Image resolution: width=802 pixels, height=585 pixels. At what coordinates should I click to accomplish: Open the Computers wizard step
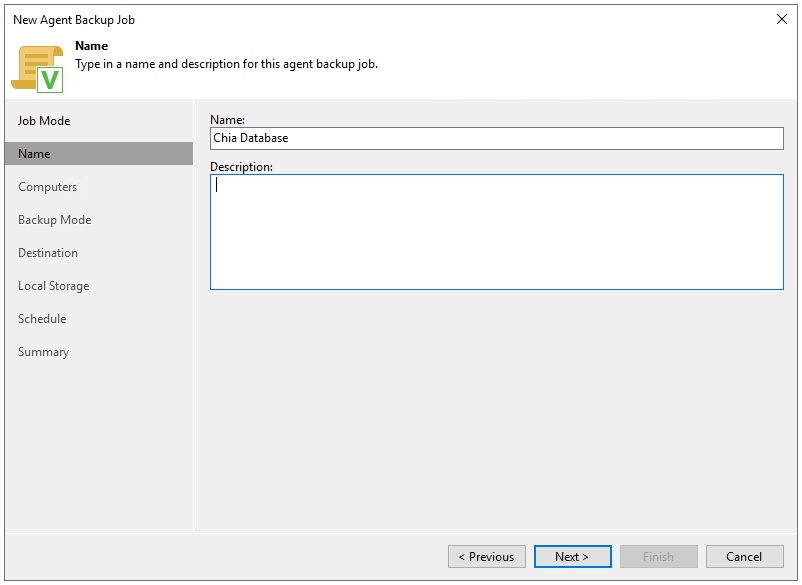click(x=48, y=187)
